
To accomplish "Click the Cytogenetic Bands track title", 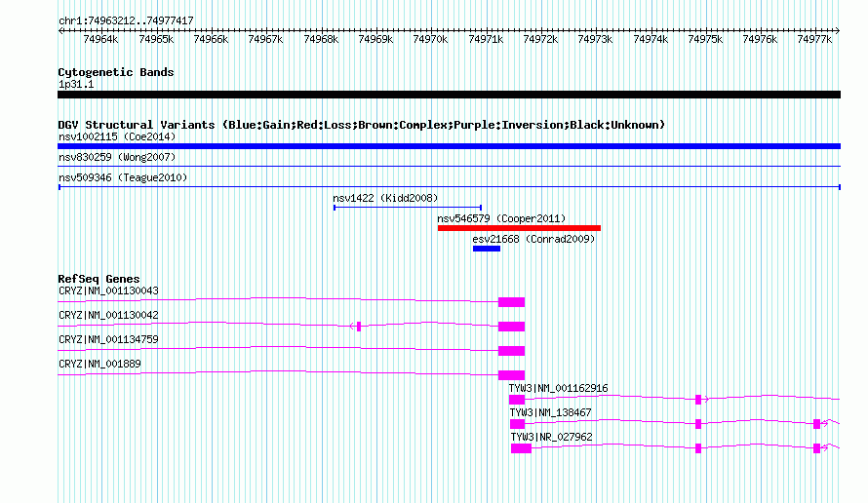I will [x=116, y=72].
